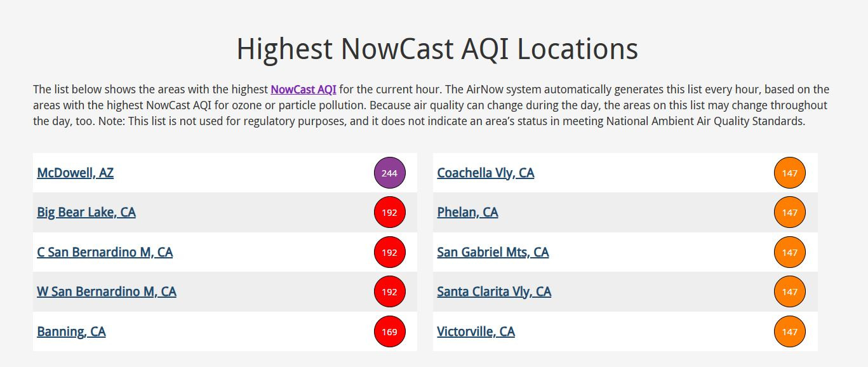The height and width of the screenshot is (367, 868).
Task: Open Banning, CA location link
Action: [x=71, y=331]
